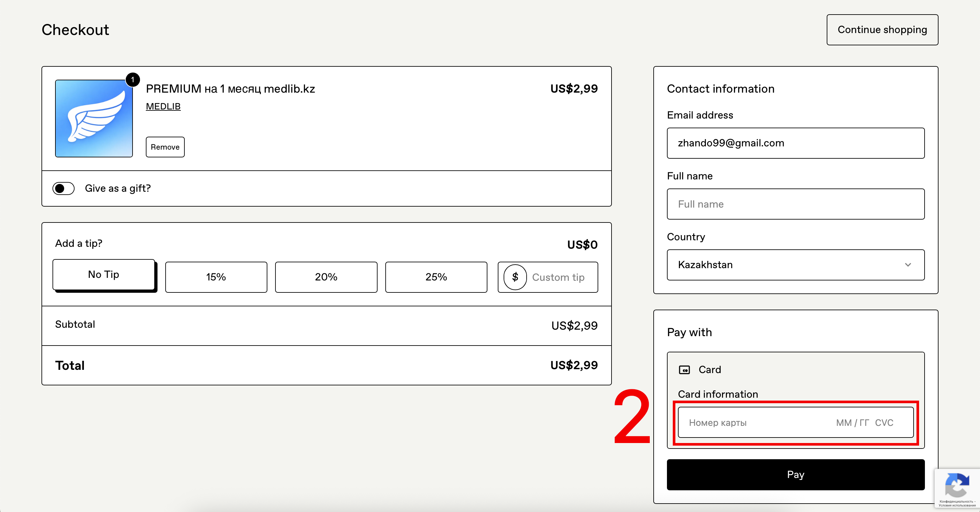The height and width of the screenshot is (512, 980).
Task: Remove the PREMIUM item from cart
Action: [x=165, y=147]
